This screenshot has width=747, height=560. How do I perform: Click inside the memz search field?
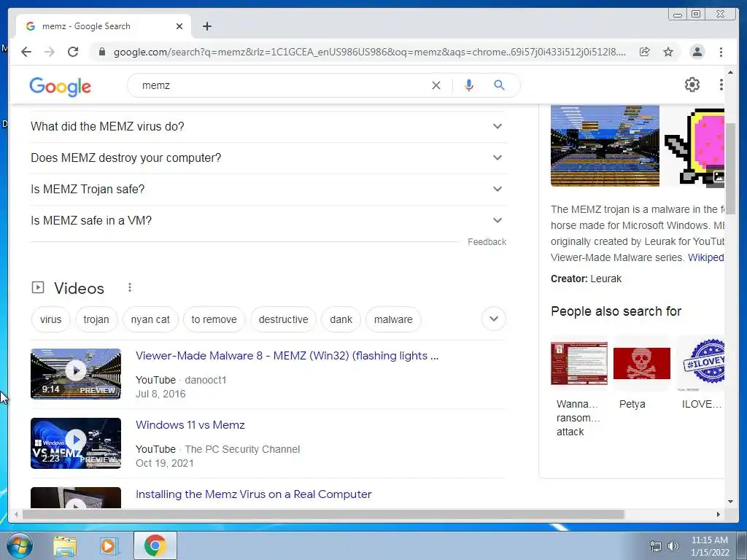[281, 85]
